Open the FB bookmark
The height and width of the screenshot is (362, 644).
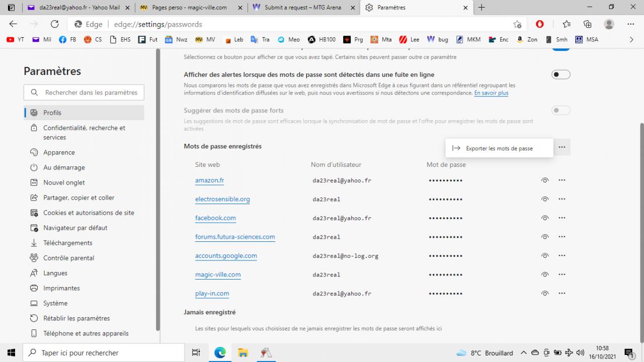pos(67,39)
